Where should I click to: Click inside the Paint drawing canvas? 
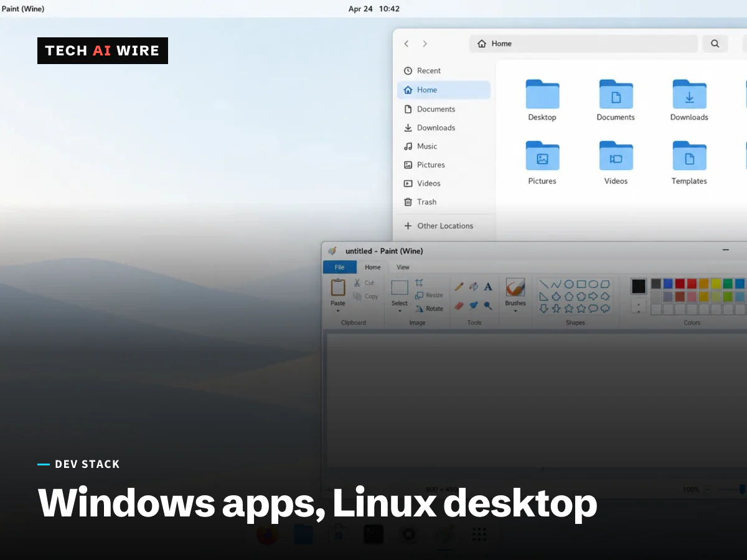coord(537,400)
